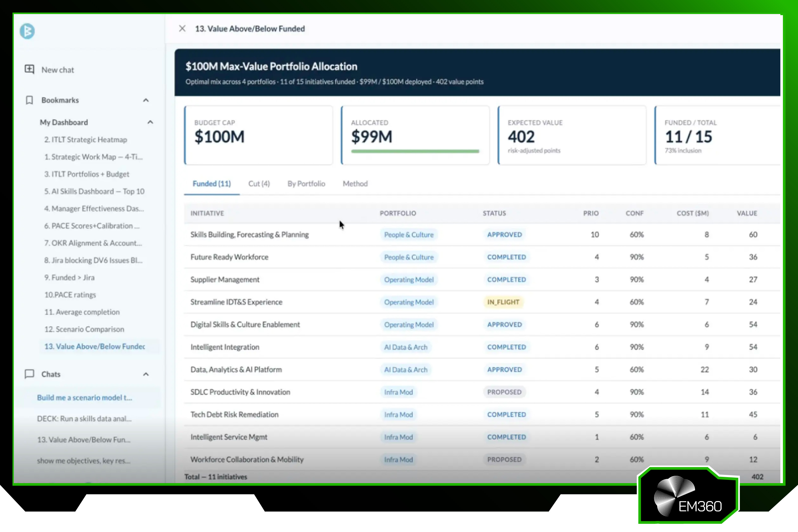Switch to the By Portfolio tab
798x532 pixels.
(306, 184)
